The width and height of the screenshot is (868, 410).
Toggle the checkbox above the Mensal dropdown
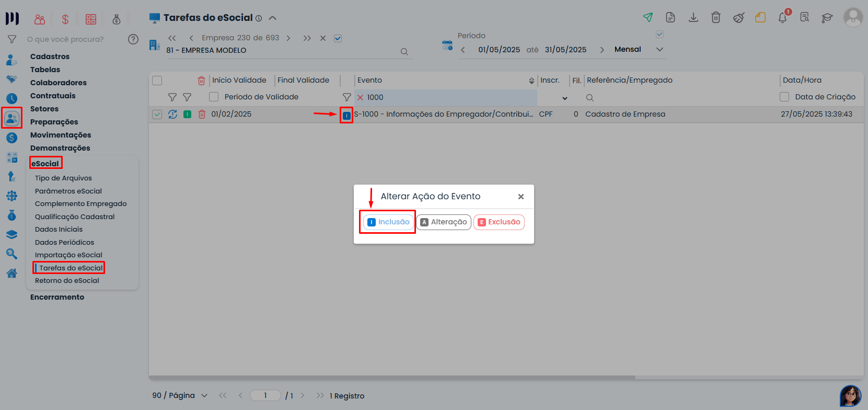click(659, 35)
